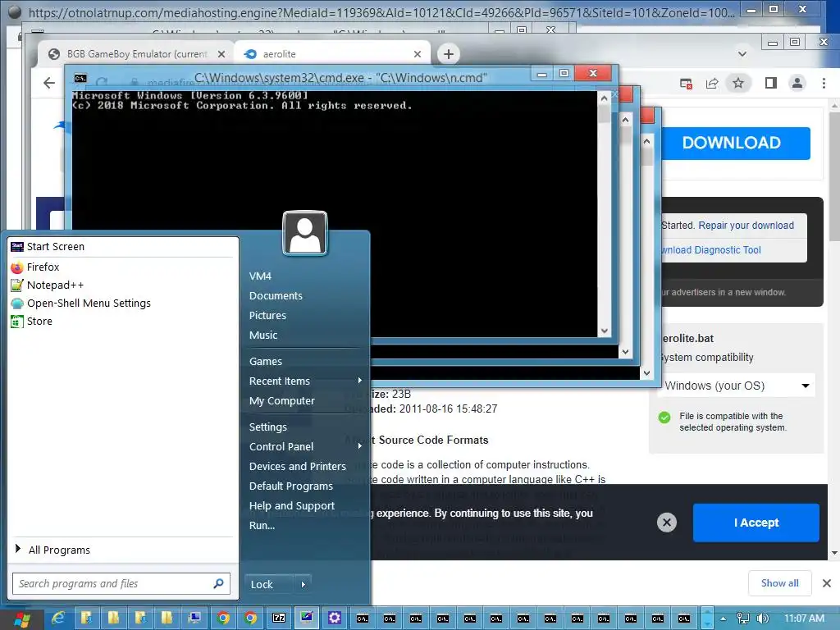Switch to BGB GameBoy Emulator tab
The image size is (840, 630).
[x=136, y=54]
